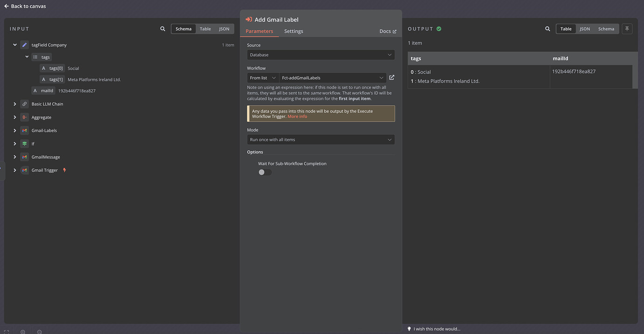
Task: Click the chain icon beside Basic LLM Chain
Action: click(24, 104)
